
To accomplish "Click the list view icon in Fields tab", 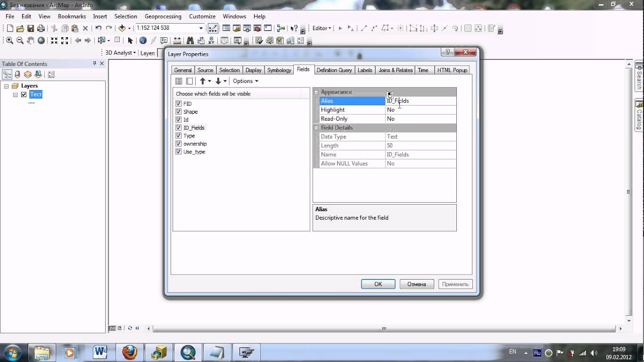I will point(179,81).
